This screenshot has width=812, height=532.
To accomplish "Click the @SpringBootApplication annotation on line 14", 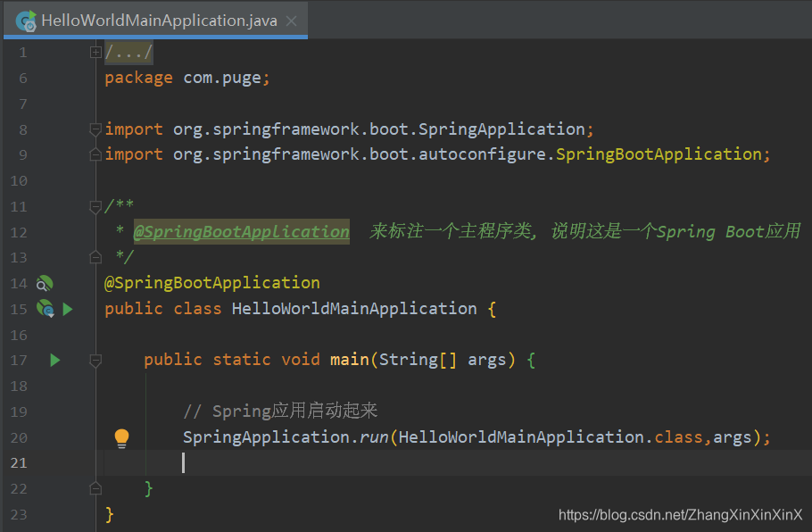I will (212, 283).
